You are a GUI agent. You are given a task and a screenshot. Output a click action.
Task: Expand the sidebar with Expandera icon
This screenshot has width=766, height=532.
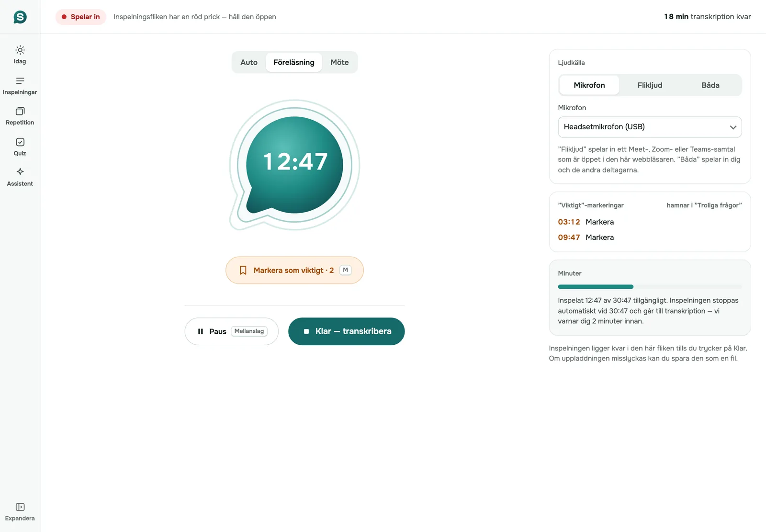(20, 507)
